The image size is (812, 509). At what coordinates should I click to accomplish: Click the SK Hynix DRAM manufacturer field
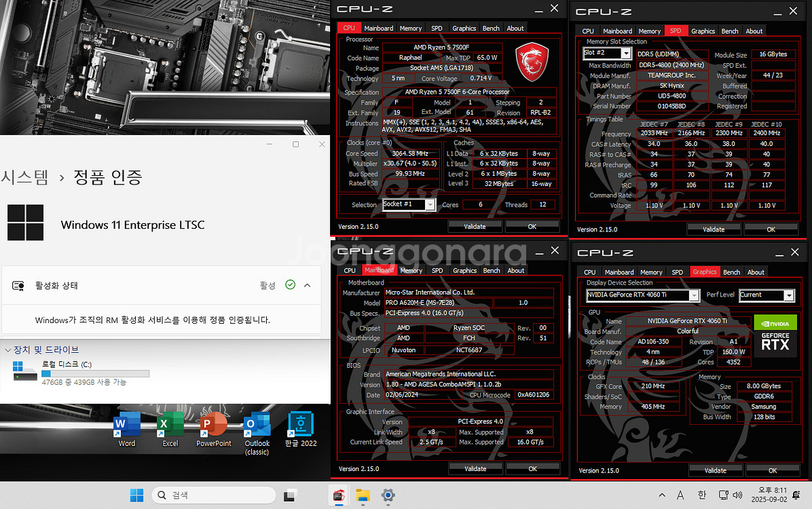click(x=671, y=86)
